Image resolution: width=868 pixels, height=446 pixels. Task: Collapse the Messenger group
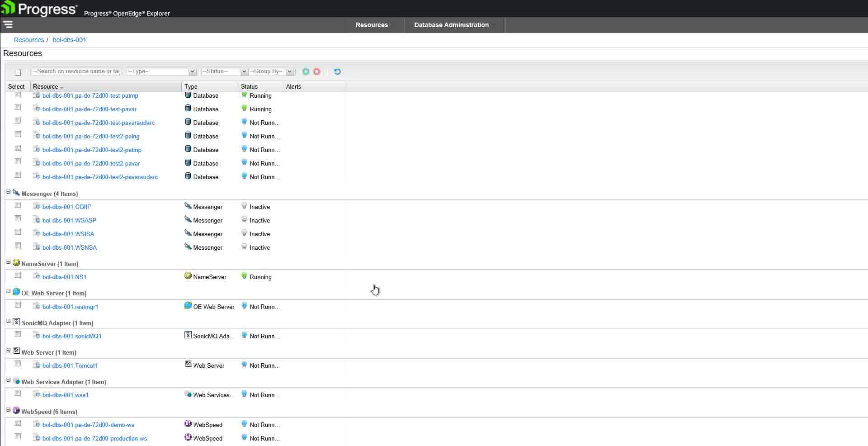pyautogui.click(x=8, y=192)
